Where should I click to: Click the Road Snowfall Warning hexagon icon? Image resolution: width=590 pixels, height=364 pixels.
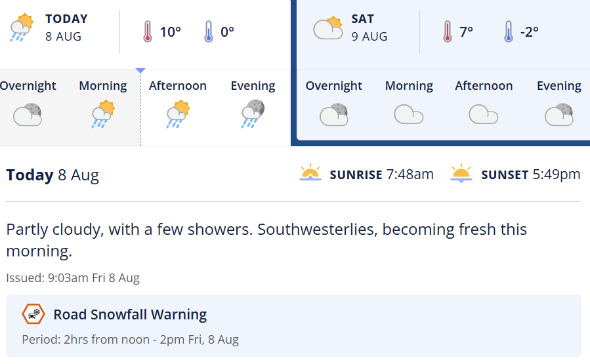tap(33, 314)
